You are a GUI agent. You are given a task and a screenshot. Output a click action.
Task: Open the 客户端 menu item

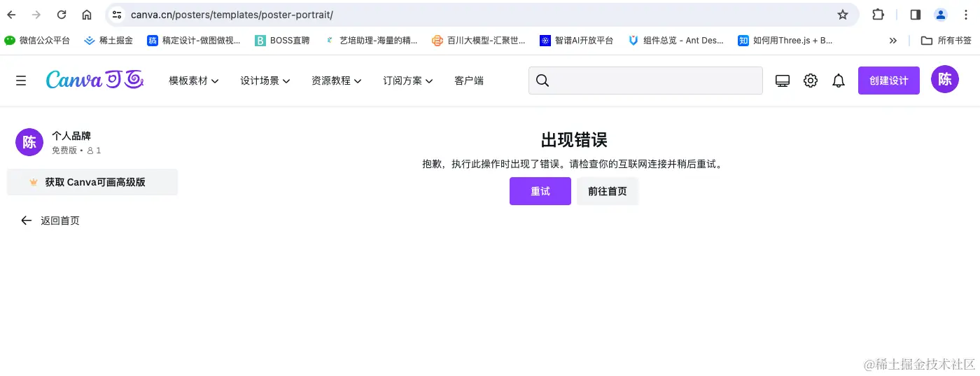pos(469,81)
